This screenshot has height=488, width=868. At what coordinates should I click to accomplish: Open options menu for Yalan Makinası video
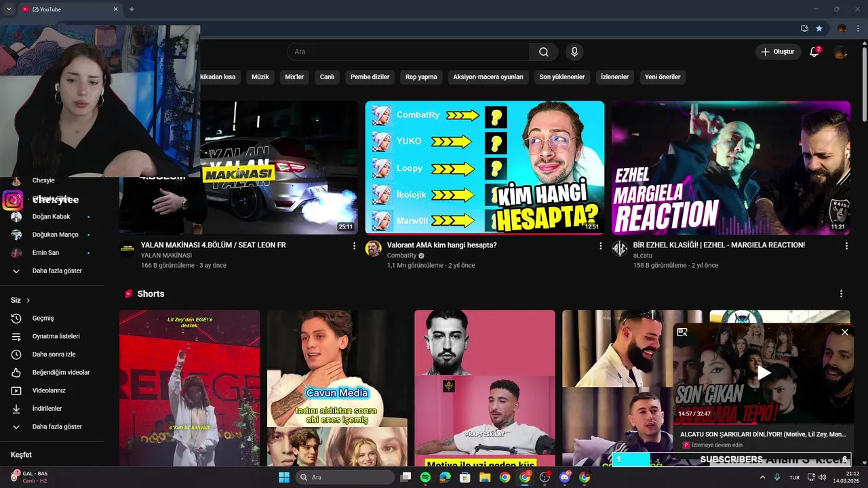click(x=354, y=246)
